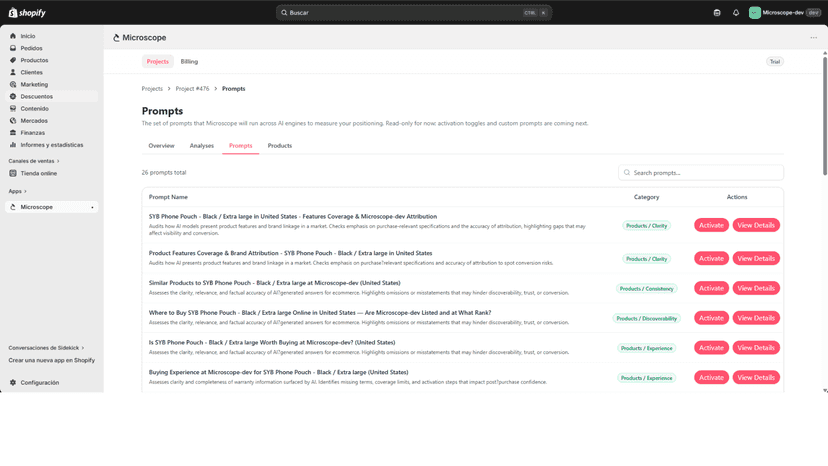The image size is (828, 466).
Task: Open Tienda online store icon
Action: (x=13, y=173)
